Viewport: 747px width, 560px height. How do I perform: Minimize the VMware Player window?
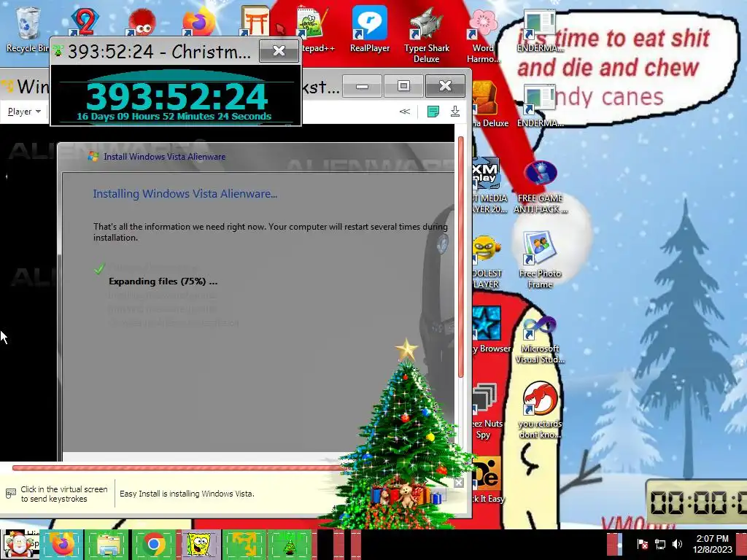pos(362,86)
